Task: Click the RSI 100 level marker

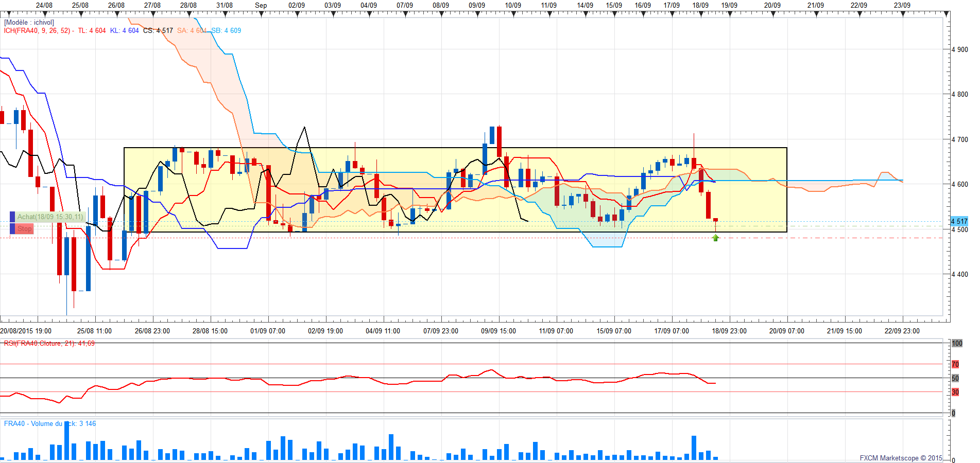Action: coord(957,343)
